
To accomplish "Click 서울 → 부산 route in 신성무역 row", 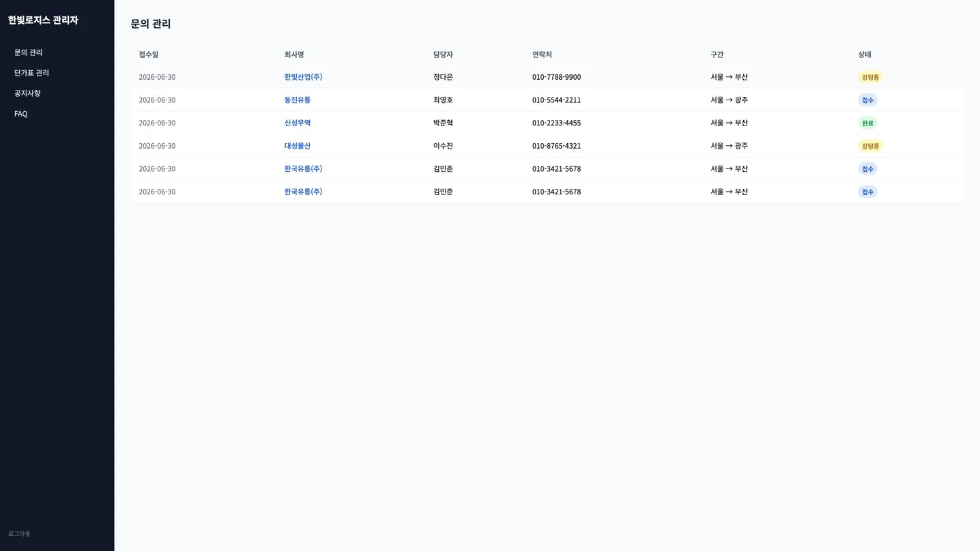I will coord(729,123).
